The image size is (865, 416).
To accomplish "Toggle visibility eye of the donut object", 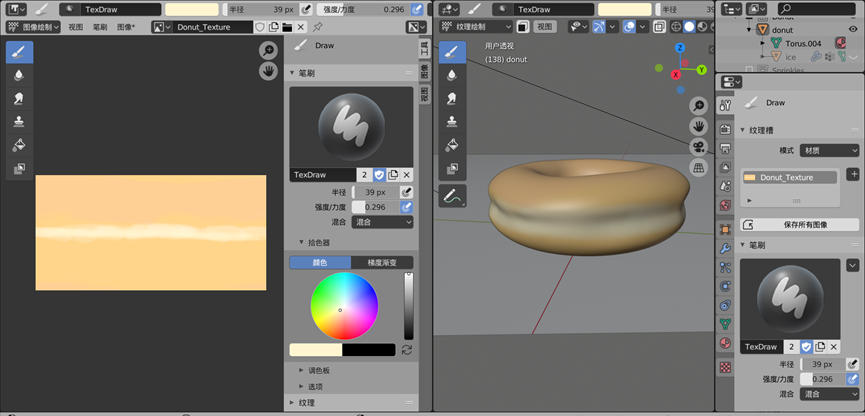I will click(852, 30).
